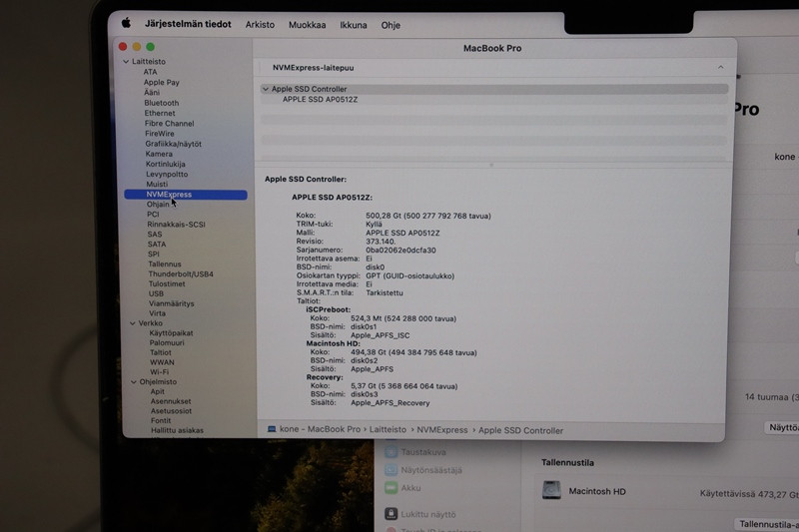Select Thunderbolt/USB4 in the sidebar
Screen dimensions: 799x532
[x=181, y=273]
